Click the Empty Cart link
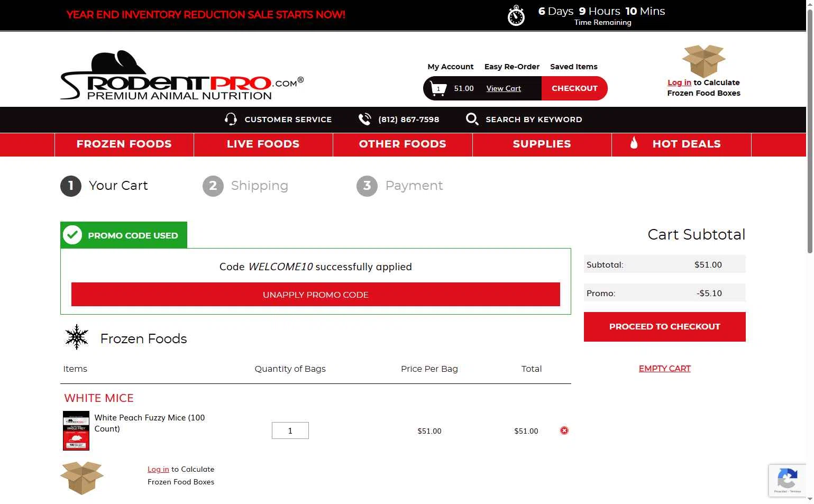This screenshot has width=814, height=504. (665, 369)
